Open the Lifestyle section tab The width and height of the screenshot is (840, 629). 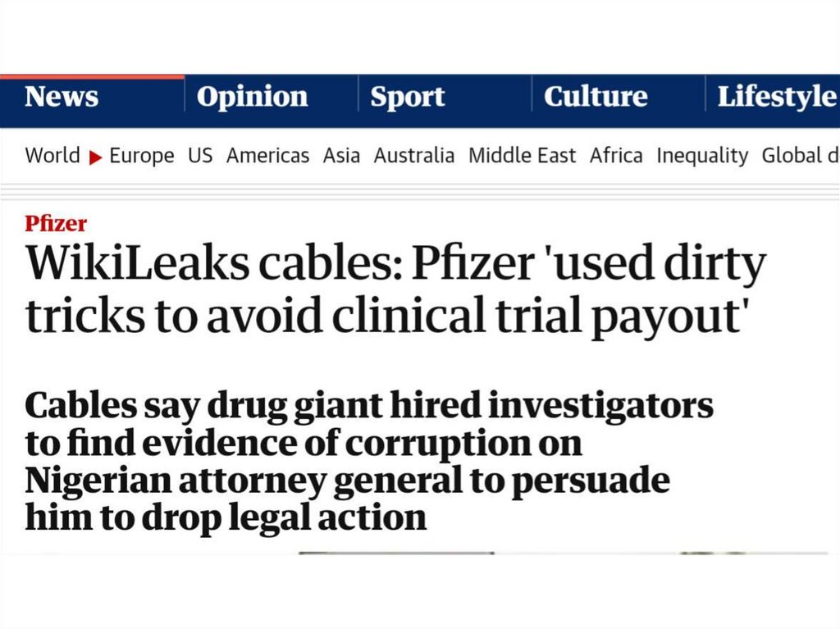pyautogui.click(x=776, y=97)
